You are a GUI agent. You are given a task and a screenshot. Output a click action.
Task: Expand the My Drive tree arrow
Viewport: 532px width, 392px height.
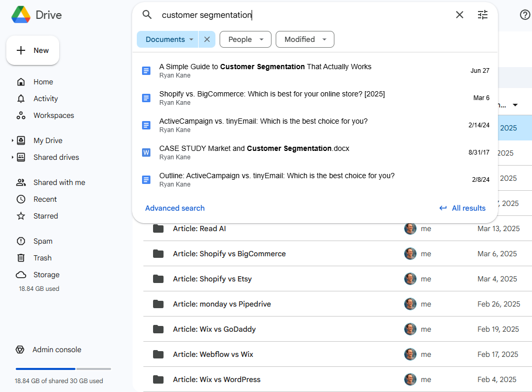pos(13,140)
